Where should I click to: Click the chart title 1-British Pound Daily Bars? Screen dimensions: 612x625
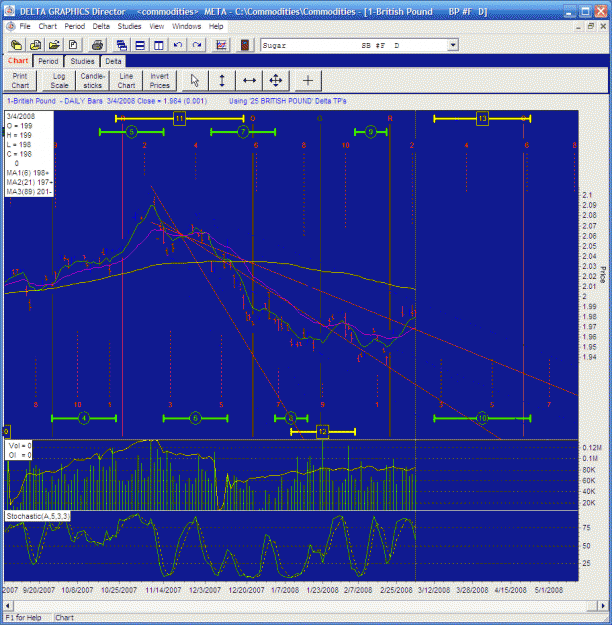coord(55,101)
